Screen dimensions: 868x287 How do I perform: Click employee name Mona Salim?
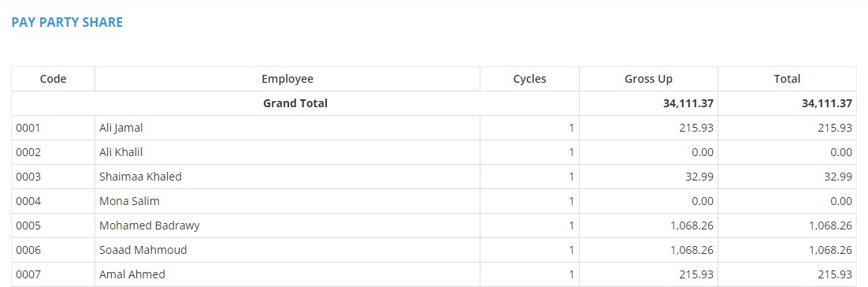(x=129, y=201)
